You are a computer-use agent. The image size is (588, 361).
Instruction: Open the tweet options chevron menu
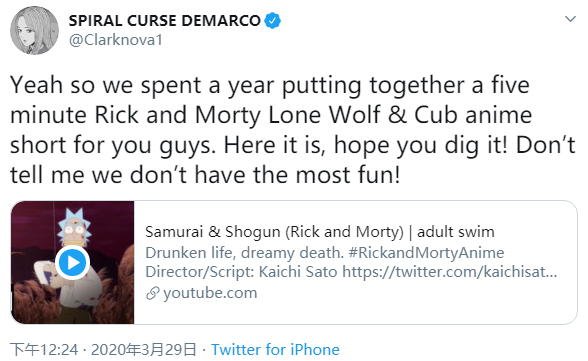tap(570, 19)
